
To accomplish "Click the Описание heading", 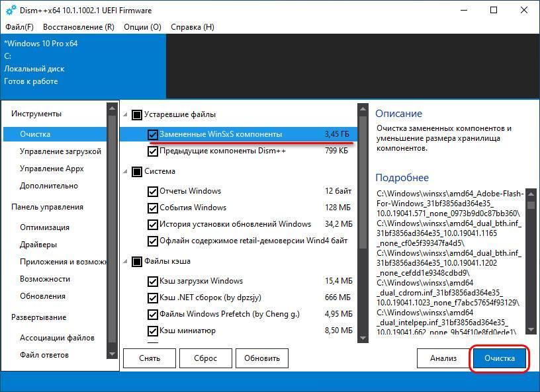I will pyautogui.click(x=398, y=114).
